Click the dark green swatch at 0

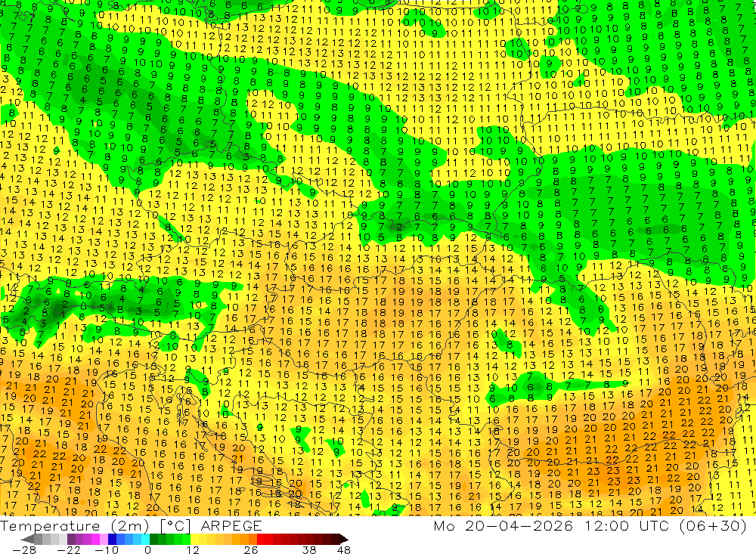[x=153, y=539]
